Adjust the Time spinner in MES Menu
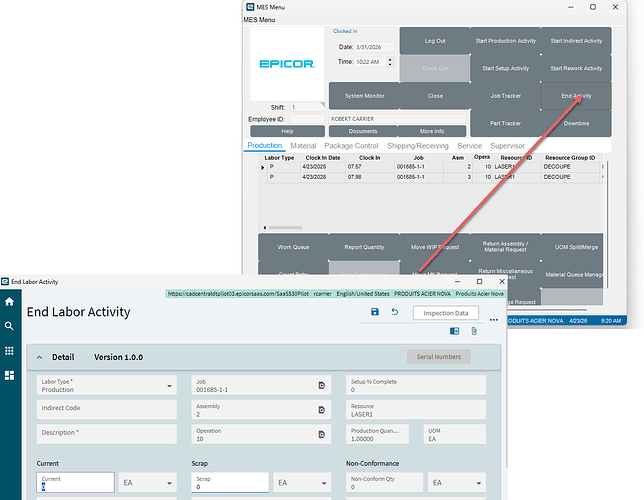This screenshot has height=500, width=644. [390, 62]
